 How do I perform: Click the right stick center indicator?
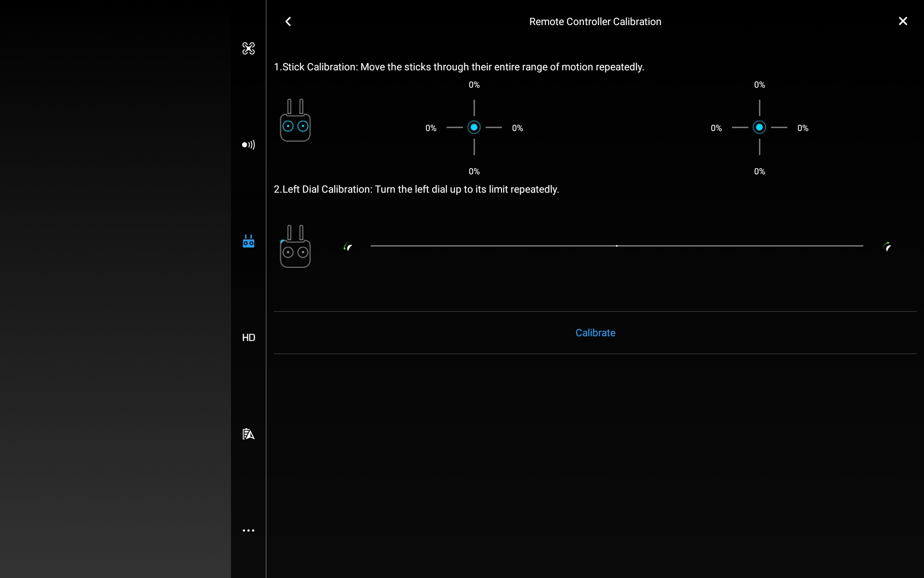(x=759, y=127)
